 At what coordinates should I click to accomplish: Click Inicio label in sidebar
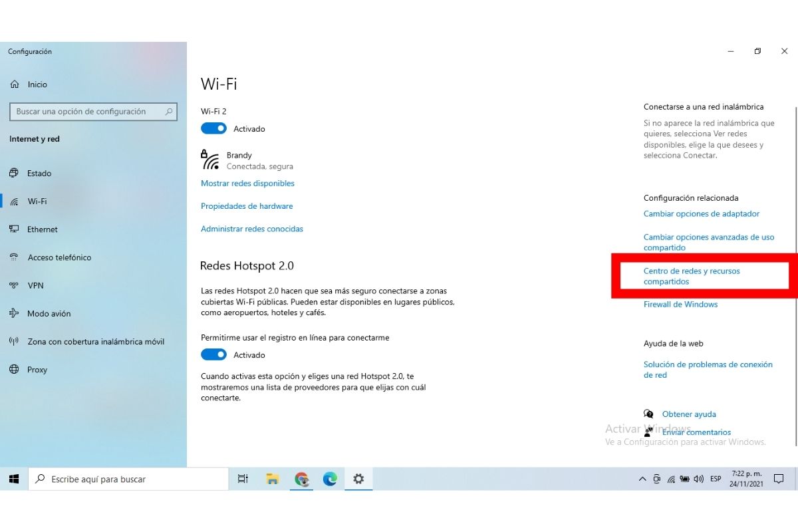tap(37, 84)
